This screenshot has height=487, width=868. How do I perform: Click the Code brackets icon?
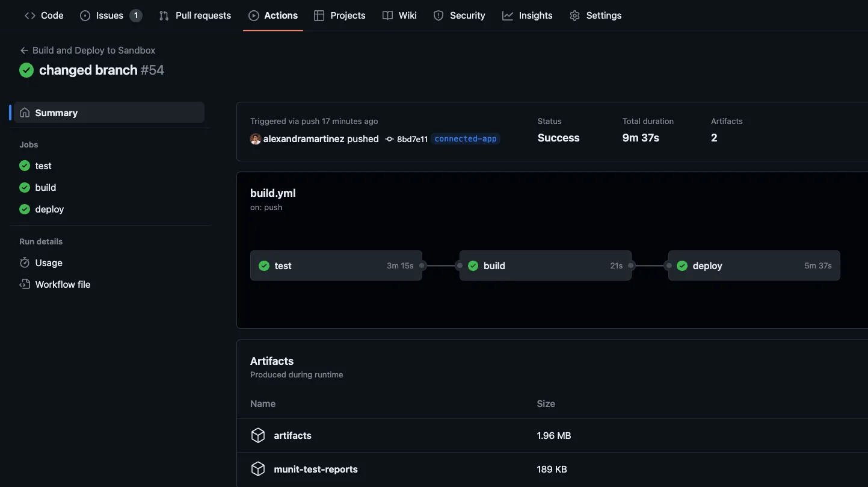point(30,16)
